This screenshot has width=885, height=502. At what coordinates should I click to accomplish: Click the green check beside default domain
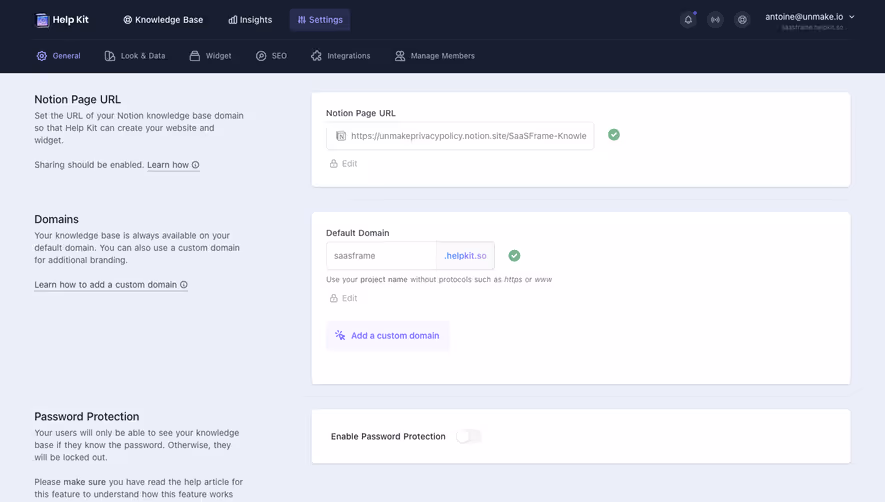[514, 256]
